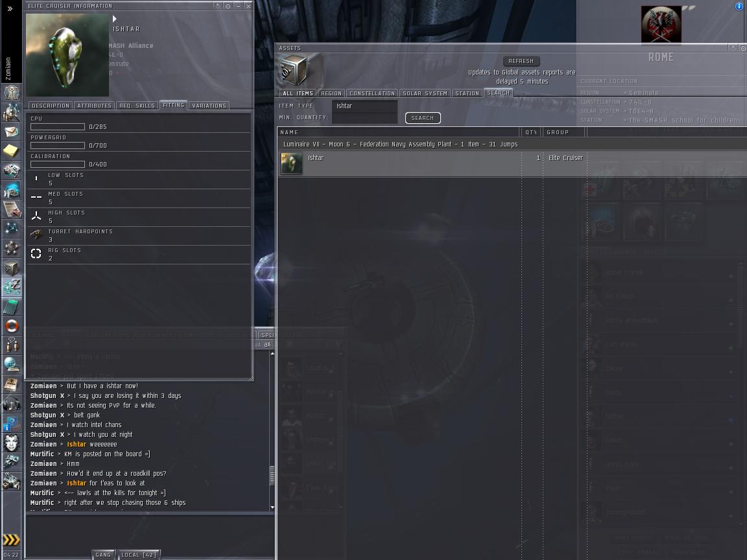Switch Assets to Solar System tab
This screenshot has width=747, height=560.
(x=425, y=93)
